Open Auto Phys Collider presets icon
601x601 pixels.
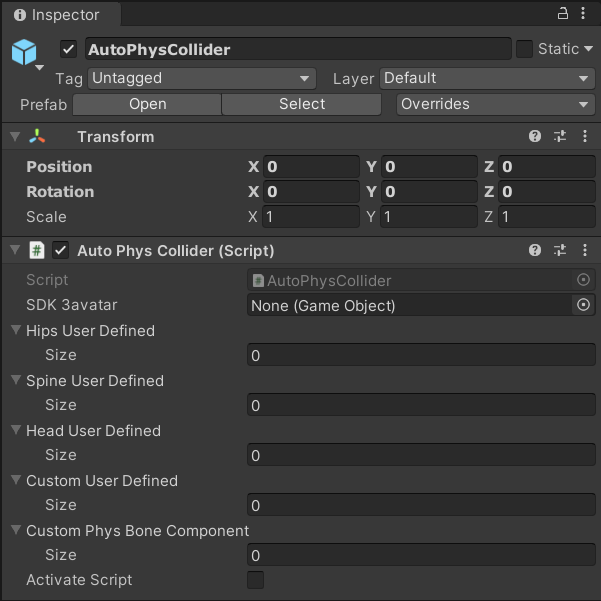click(560, 250)
